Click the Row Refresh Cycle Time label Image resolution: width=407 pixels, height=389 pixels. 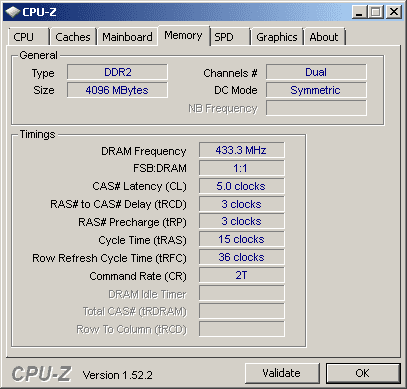point(109,258)
